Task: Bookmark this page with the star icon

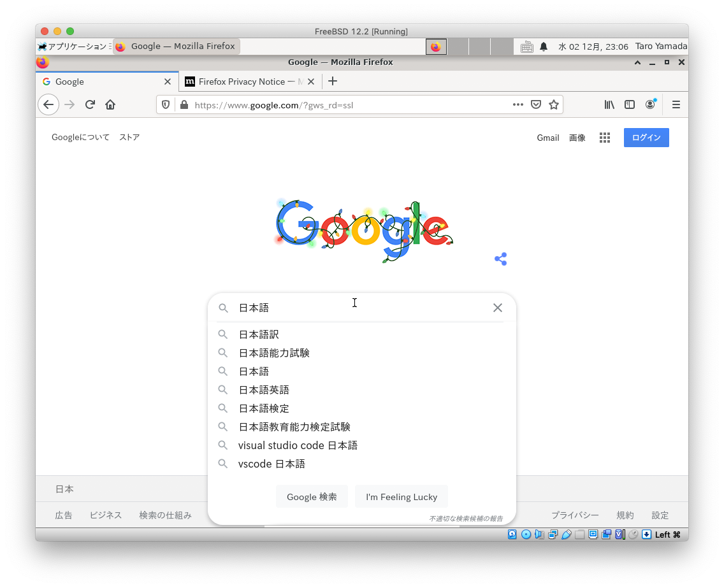Action: pyautogui.click(x=554, y=104)
